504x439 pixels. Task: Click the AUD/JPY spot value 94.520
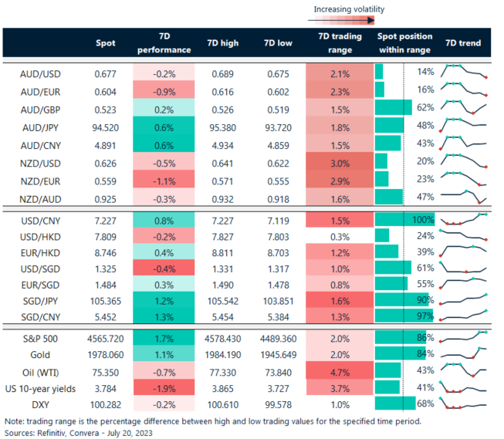pyautogui.click(x=105, y=125)
